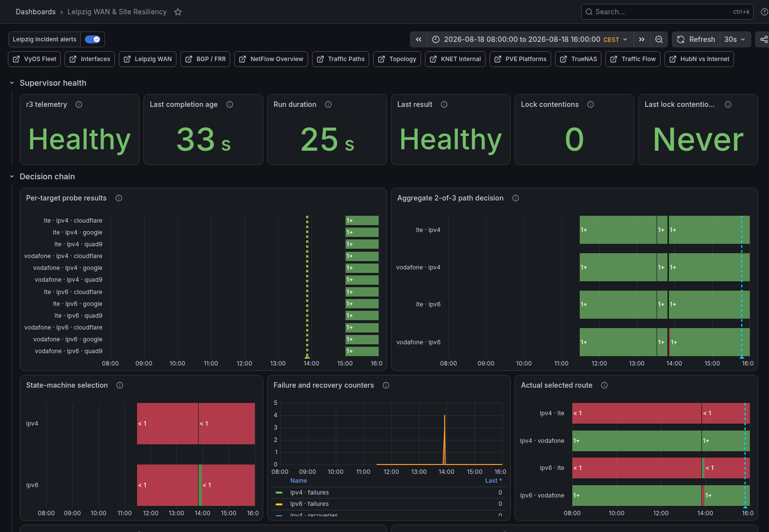Open the Interfaces dashboard link
769x532 pixels.
[x=90, y=59]
